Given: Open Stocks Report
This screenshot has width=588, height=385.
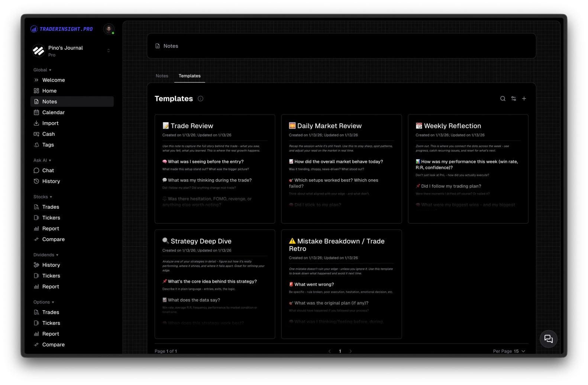Looking at the screenshot, I should pos(72,228).
